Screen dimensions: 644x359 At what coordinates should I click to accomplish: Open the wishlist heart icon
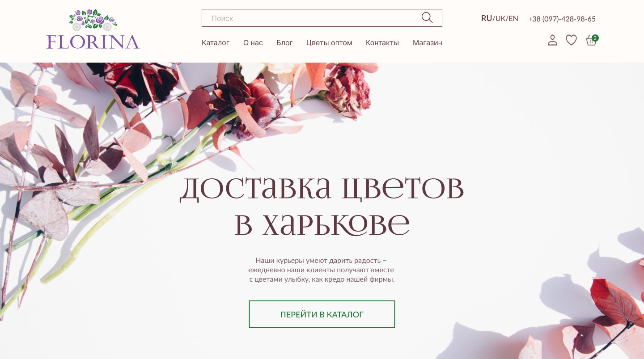pos(571,40)
